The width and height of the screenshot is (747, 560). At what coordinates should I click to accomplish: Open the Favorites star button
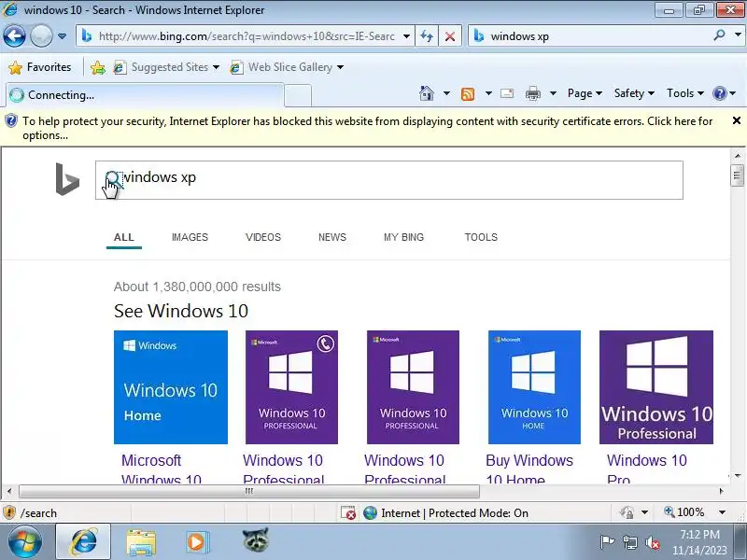pyautogui.click(x=40, y=67)
